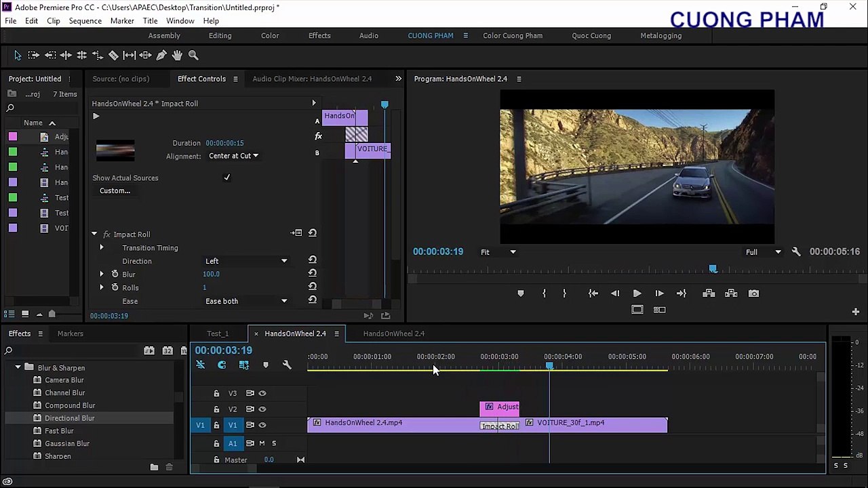Select the Track Select Forward tool
The image size is (868, 488).
33,55
